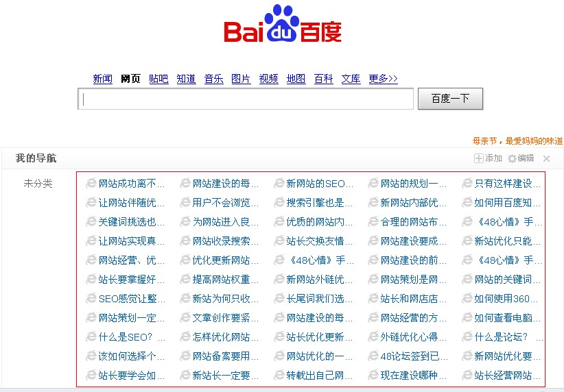Click the 编辑 button in 我的导航
The height and width of the screenshot is (392, 564).
[x=521, y=158]
